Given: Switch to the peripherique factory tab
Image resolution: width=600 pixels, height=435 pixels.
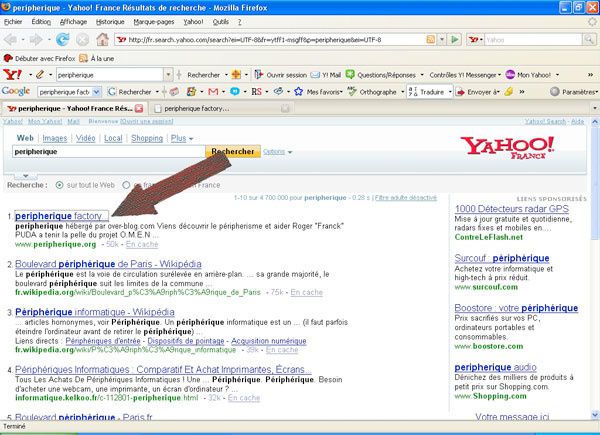Looking at the screenshot, I should [x=220, y=109].
